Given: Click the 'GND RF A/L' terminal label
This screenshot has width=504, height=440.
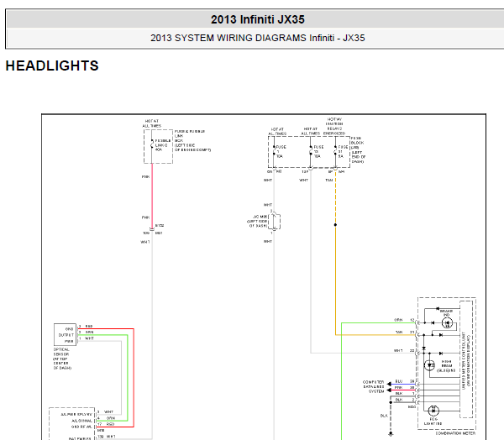Looking at the screenshot, I should coord(81,427).
